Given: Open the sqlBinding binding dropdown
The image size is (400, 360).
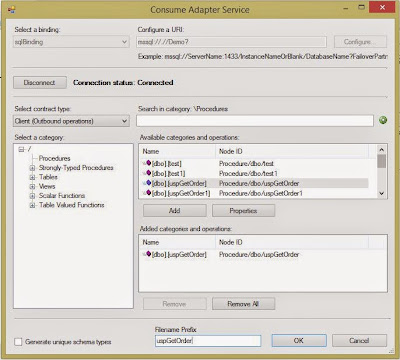Looking at the screenshot, I should click(x=71, y=42).
